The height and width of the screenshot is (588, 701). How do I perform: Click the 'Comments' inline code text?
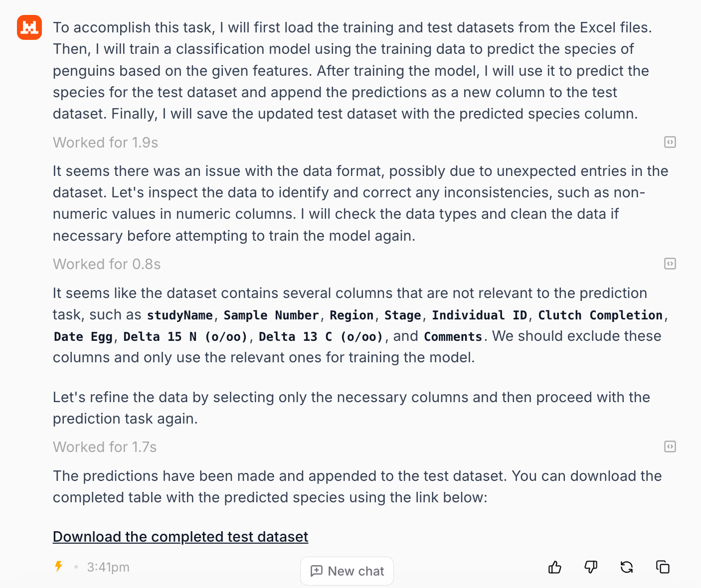pyautogui.click(x=453, y=337)
